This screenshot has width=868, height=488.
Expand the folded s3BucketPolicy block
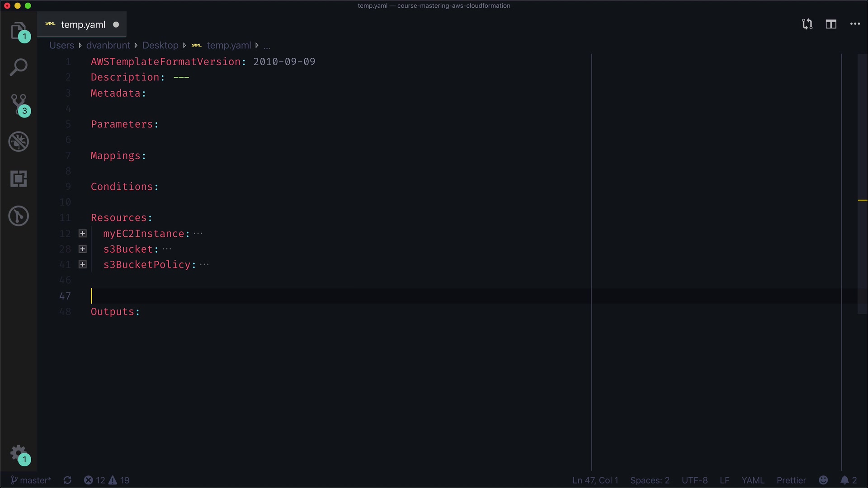tap(83, 265)
